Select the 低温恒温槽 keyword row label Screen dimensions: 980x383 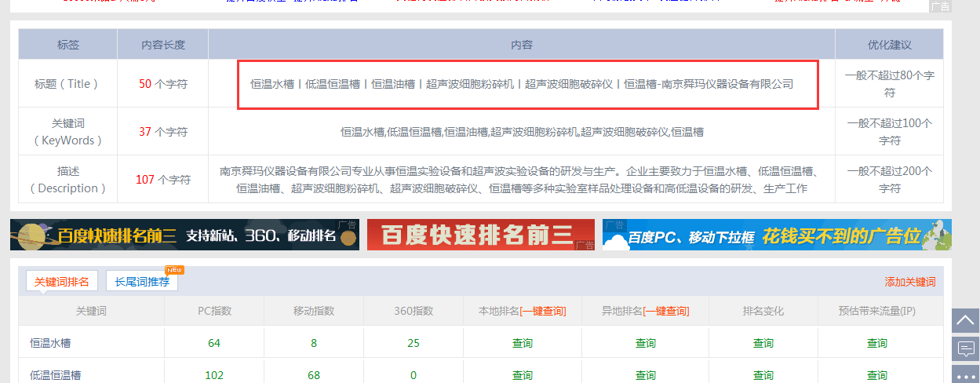[x=55, y=375]
